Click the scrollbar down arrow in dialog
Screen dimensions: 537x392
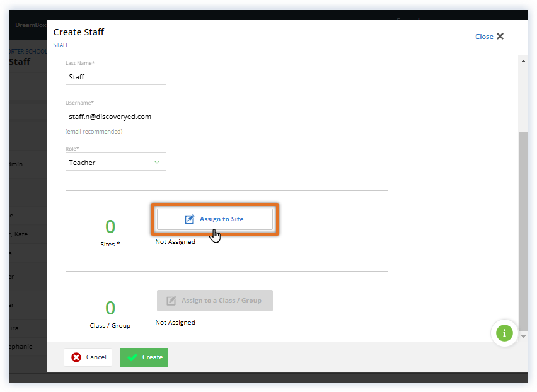coord(523,337)
